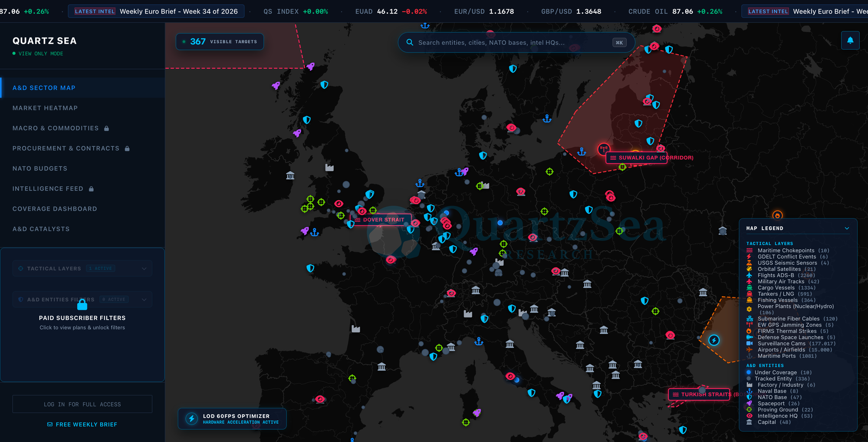Click the ⌘K shortcut badge in search
This screenshot has width=868, height=442.
pyautogui.click(x=619, y=43)
